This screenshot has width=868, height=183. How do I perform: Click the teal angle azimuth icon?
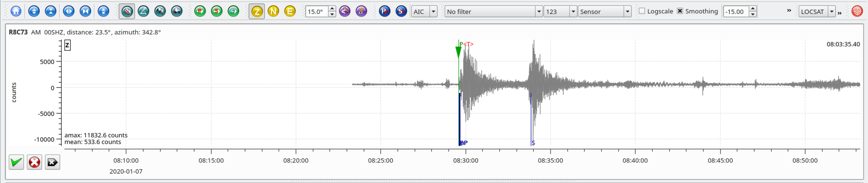[143, 11]
